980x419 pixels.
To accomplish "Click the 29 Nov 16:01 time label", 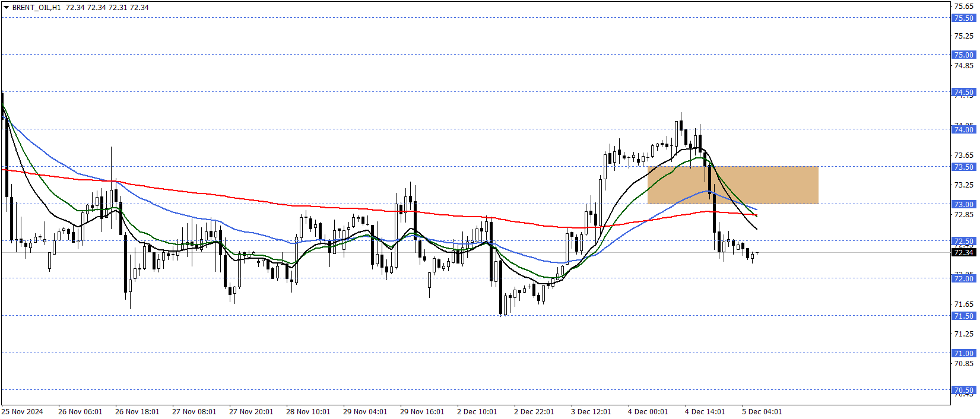I will tap(422, 412).
